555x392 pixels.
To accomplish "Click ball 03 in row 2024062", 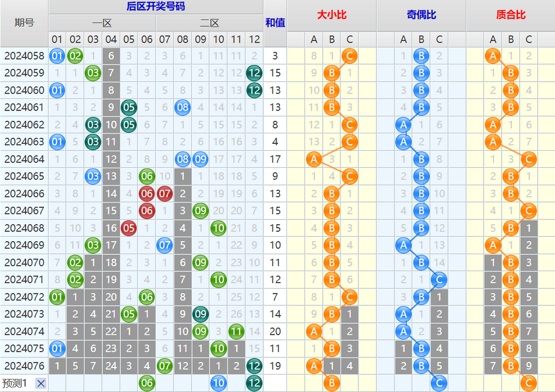I will 93,125.
